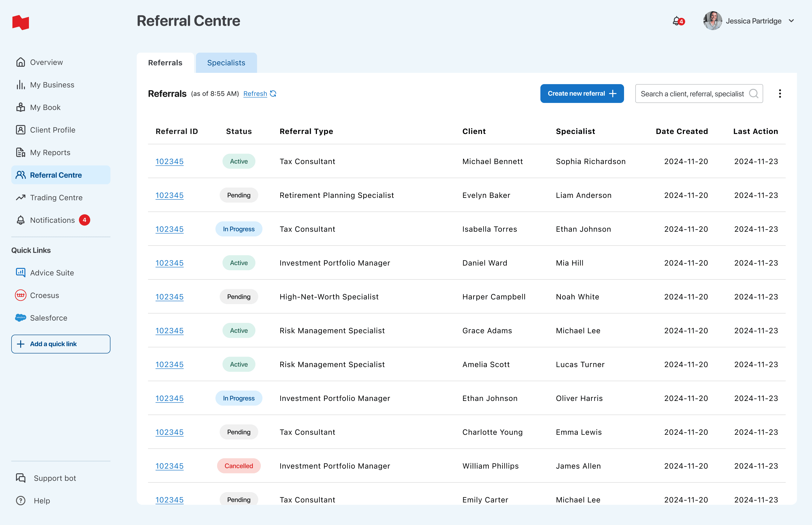Screen dimensions: 812x525
Task: Switch to the Specialists tab
Action: 226,63
